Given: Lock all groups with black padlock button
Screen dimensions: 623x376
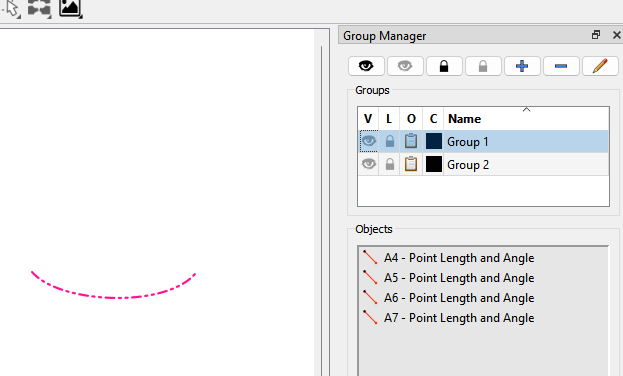Looking at the screenshot, I should pyautogui.click(x=444, y=66).
